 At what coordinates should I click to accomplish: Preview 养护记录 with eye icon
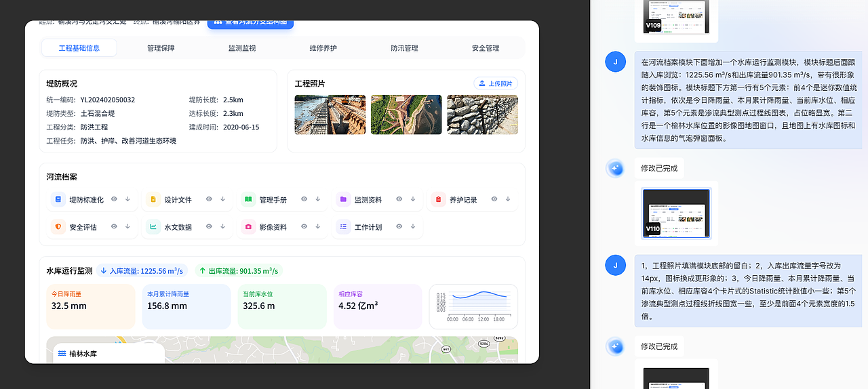pos(494,199)
